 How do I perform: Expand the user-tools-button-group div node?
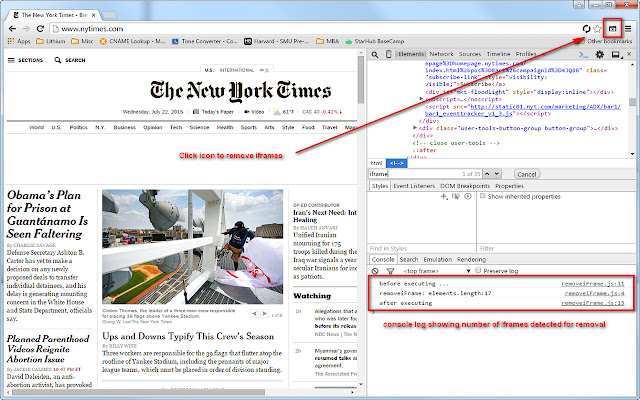(415, 128)
